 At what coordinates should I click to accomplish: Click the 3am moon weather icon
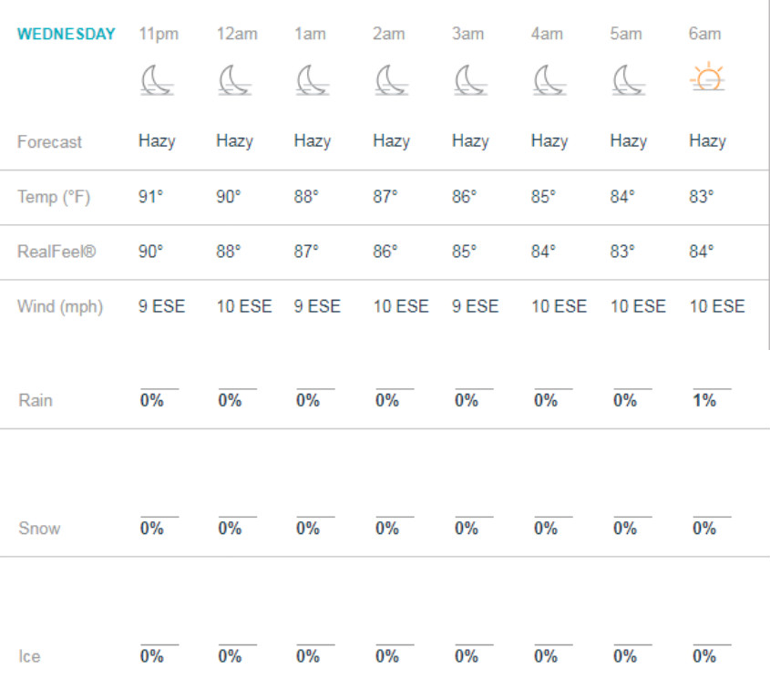(471, 79)
